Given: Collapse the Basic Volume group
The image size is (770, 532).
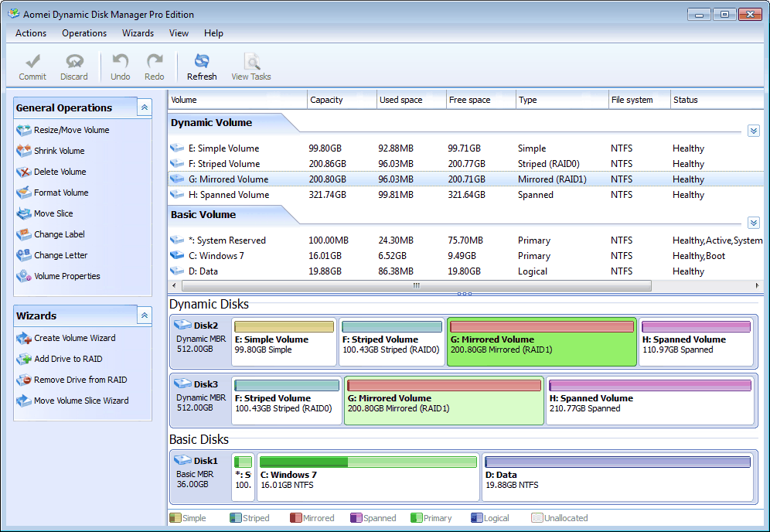Looking at the screenshot, I should [x=754, y=223].
